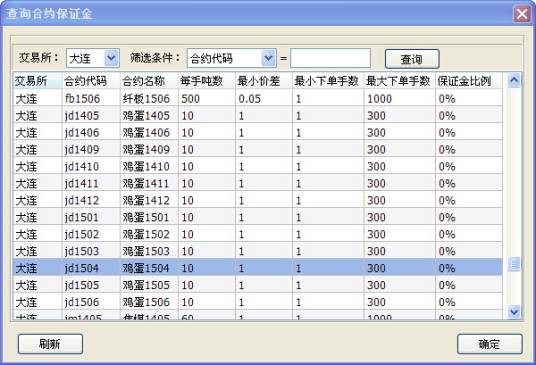Select the jd1410 code cell
This screenshot has width=536, height=365.
pyautogui.click(x=91, y=166)
